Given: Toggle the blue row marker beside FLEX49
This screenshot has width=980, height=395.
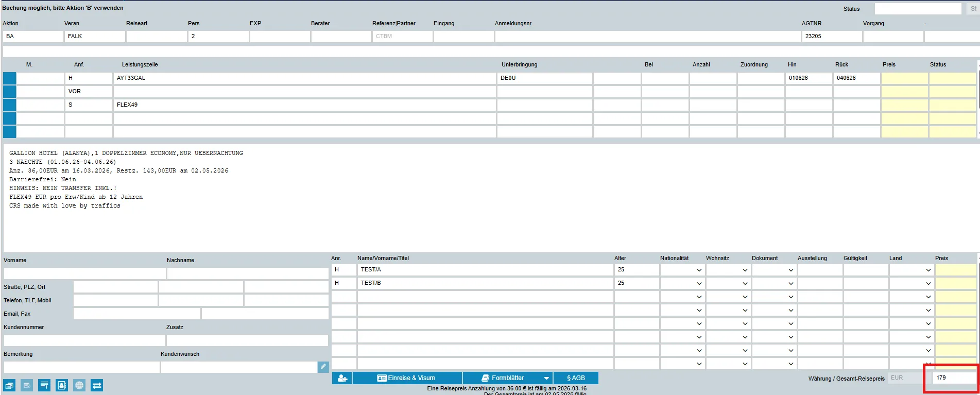Looking at the screenshot, I should pos(9,105).
